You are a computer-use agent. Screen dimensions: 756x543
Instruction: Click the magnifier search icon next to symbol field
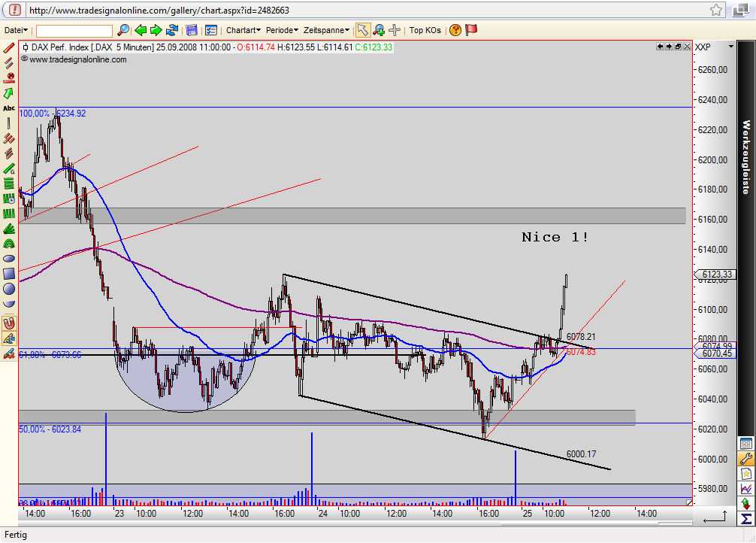point(123,30)
